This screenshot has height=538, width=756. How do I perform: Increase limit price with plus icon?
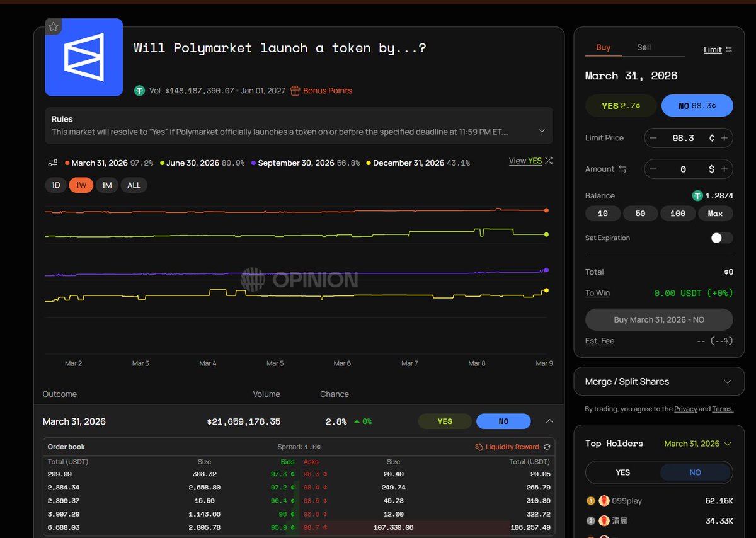tap(724, 138)
